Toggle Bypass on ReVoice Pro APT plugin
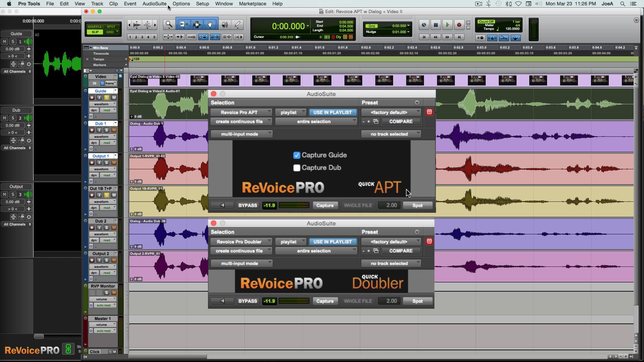644x362 pixels. [x=247, y=205]
